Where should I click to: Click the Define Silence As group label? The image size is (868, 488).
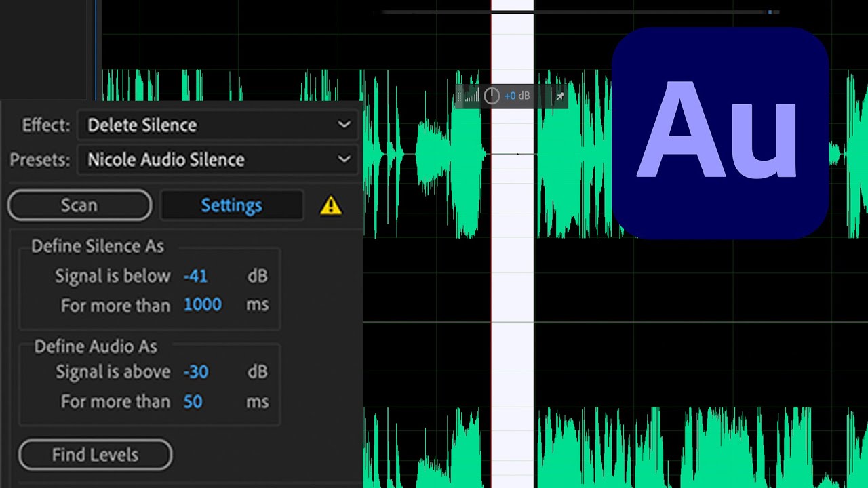click(x=98, y=247)
